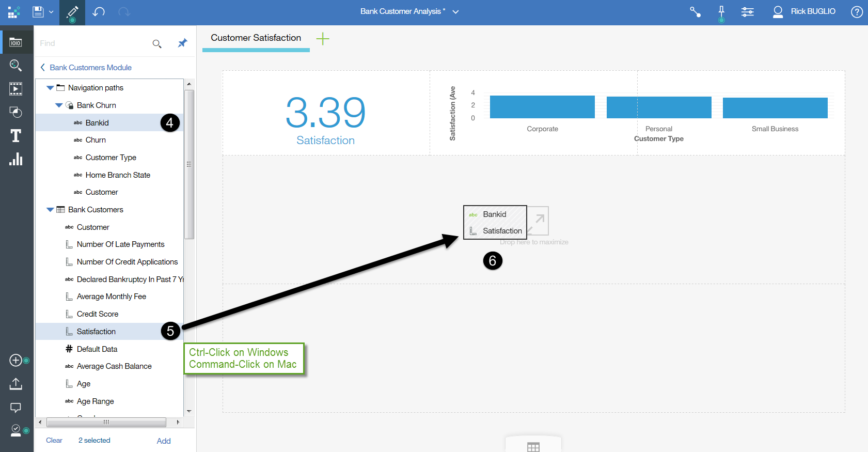
Task: Click the Find magnifier icon
Action: pyautogui.click(x=157, y=44)
